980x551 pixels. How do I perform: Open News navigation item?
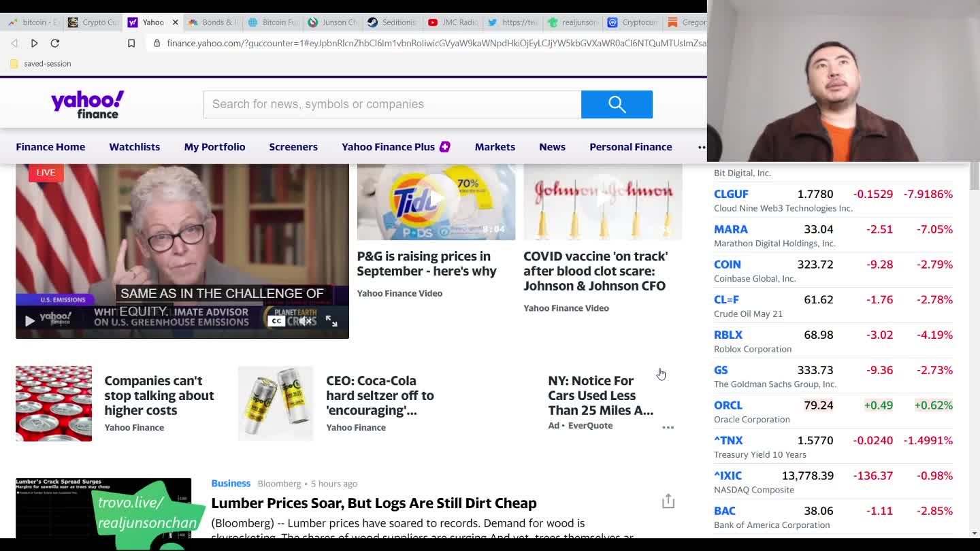(552, 147)
